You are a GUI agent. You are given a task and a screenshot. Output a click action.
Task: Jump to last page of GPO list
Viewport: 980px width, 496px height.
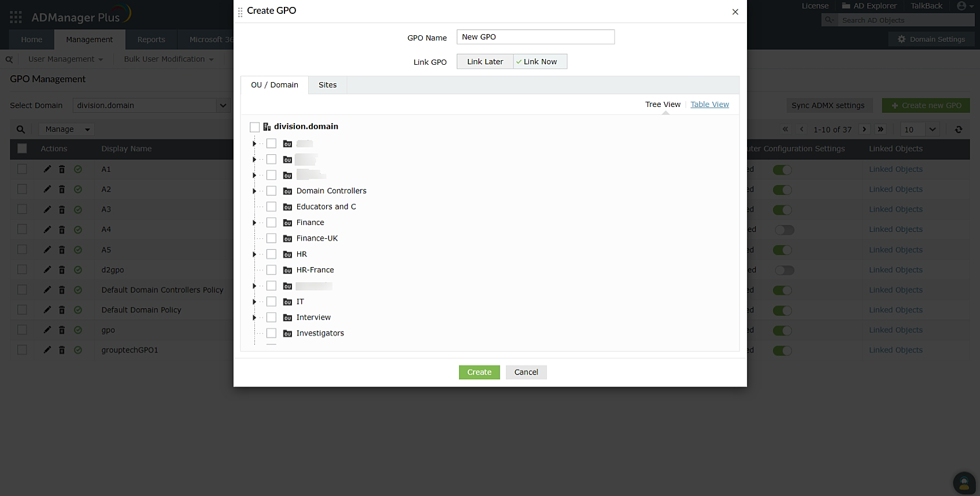pos(881,129)
